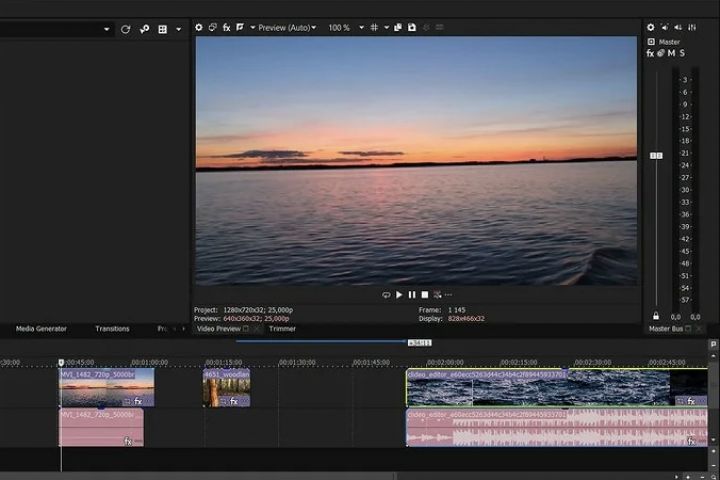Image resolution: width=720 pixels, height=480 pixels.
Task: Click refresh icon in left panel toolbar
Action: pyautogui.click(x=125, y=29)
